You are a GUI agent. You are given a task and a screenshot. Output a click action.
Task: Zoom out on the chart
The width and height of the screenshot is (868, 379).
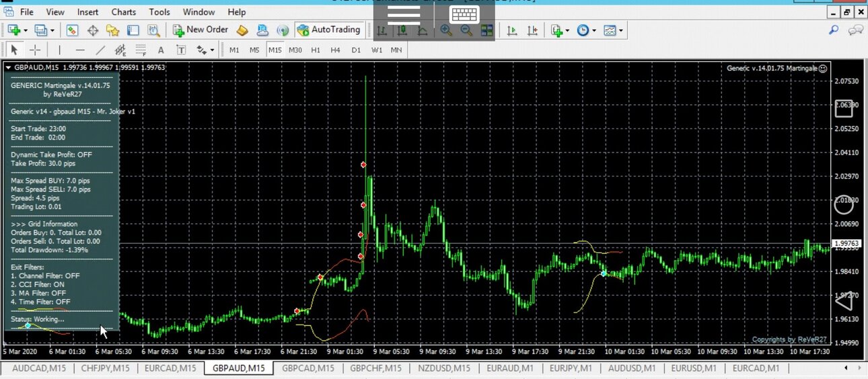[466, 30]
